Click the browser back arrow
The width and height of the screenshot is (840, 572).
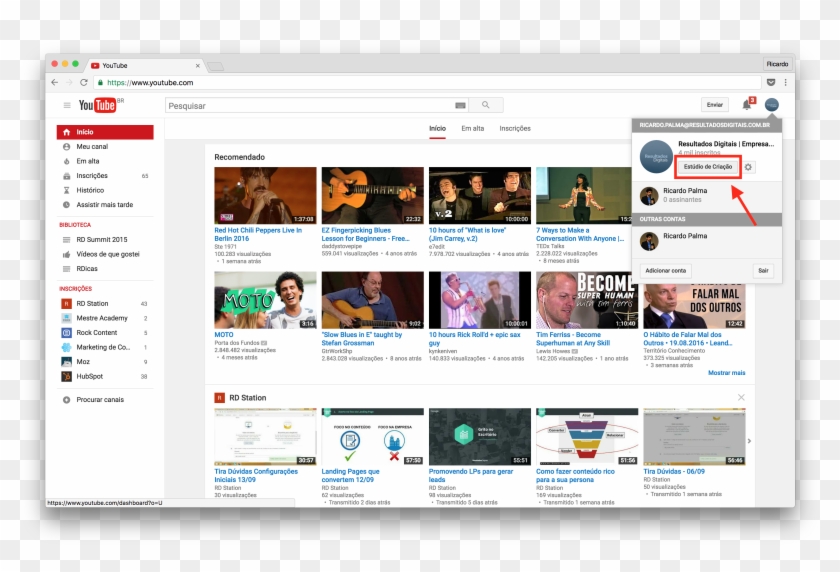(55, 82)
